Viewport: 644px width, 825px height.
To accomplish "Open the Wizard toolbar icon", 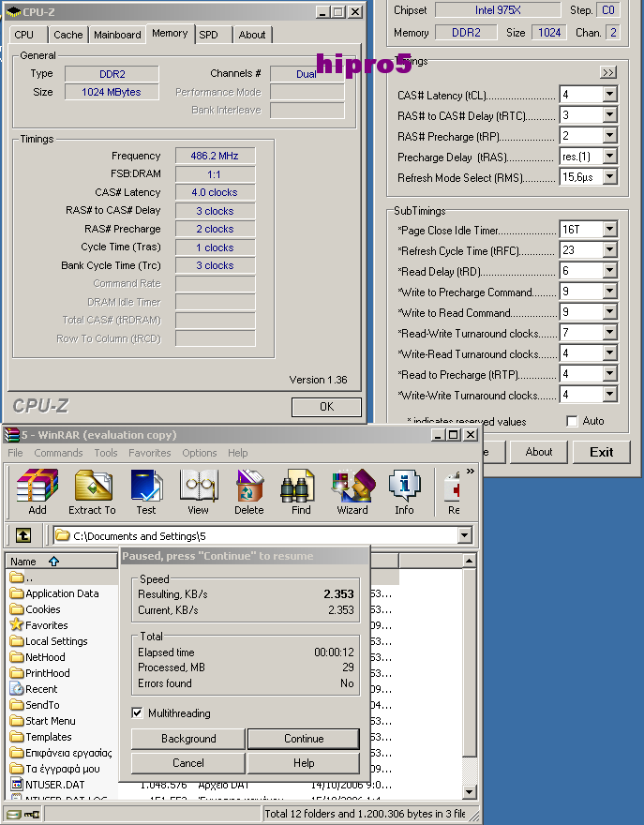I will [352, 485].
